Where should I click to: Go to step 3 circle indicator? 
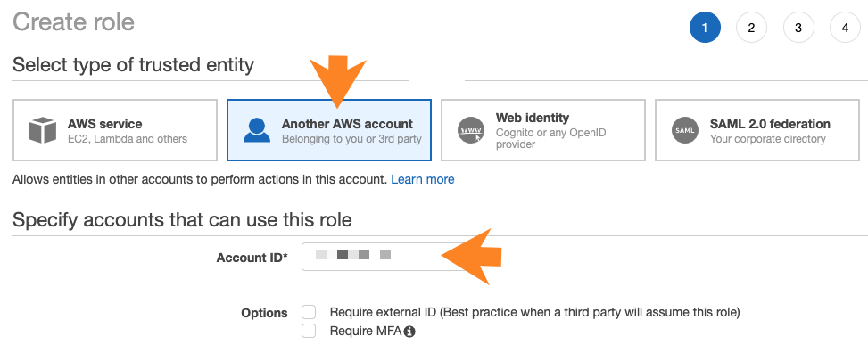click(x=798, y=28)
